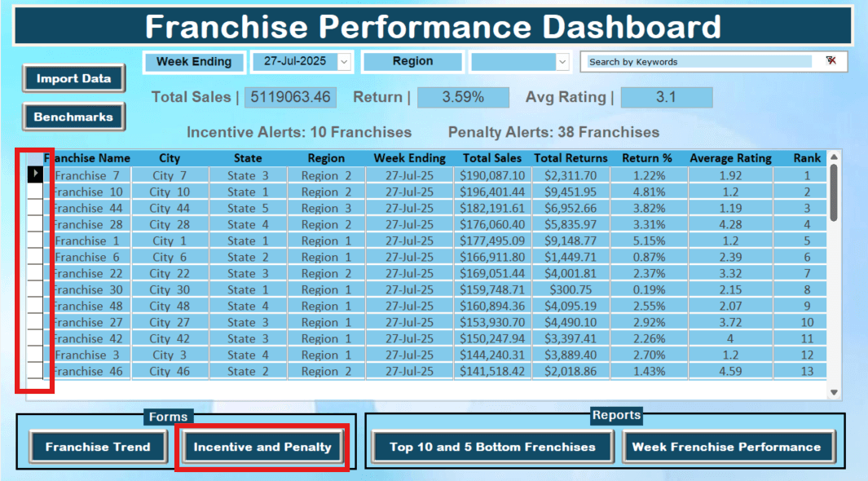The width and height of the screenshot is (868, 481).
Task: Click the Import Data button
Action: [x=73, y=78]
